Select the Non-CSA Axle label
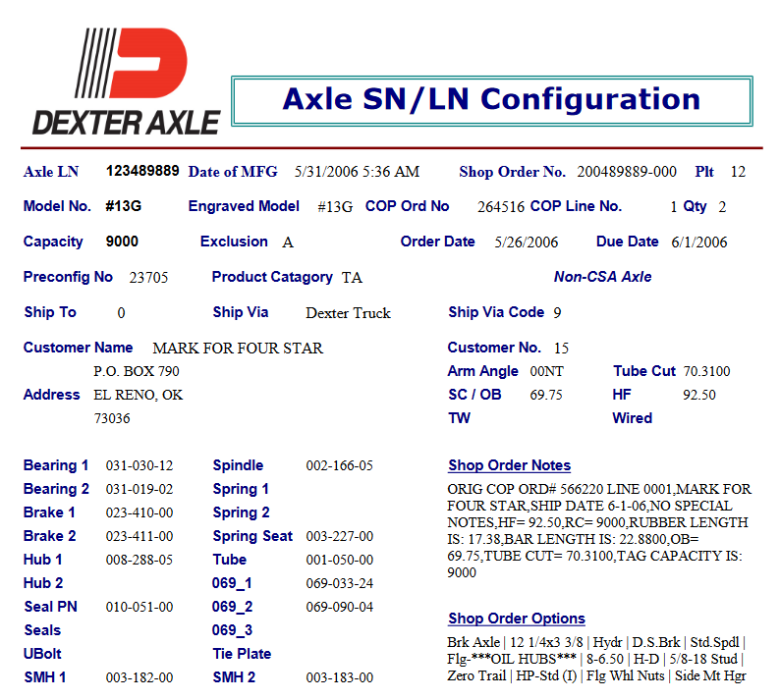Screen dimensions: 780x700 602,277
